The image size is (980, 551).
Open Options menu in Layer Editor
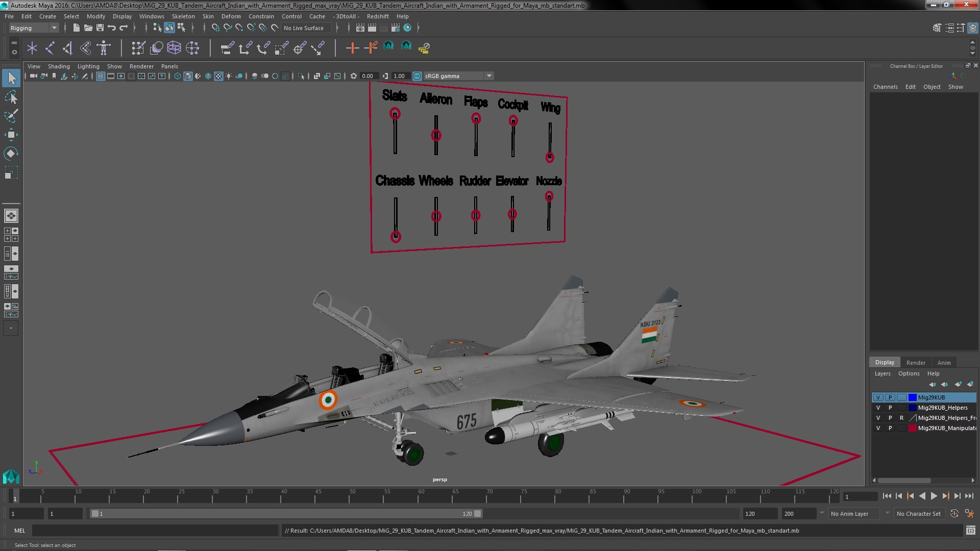click(909, 373)
